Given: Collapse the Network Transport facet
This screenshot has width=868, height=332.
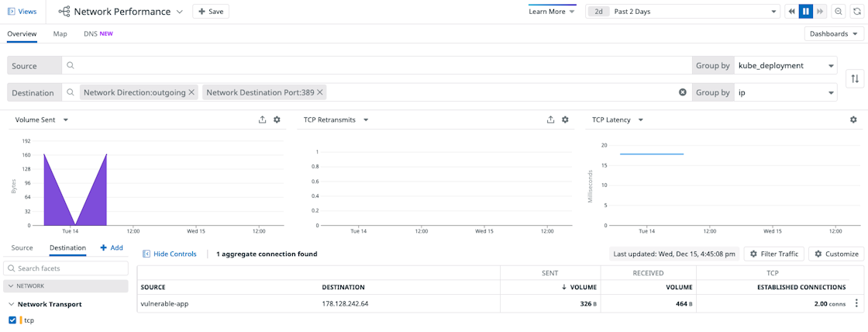Looking at the screenshot, I should pyautogui.click(x=12, y=304).
